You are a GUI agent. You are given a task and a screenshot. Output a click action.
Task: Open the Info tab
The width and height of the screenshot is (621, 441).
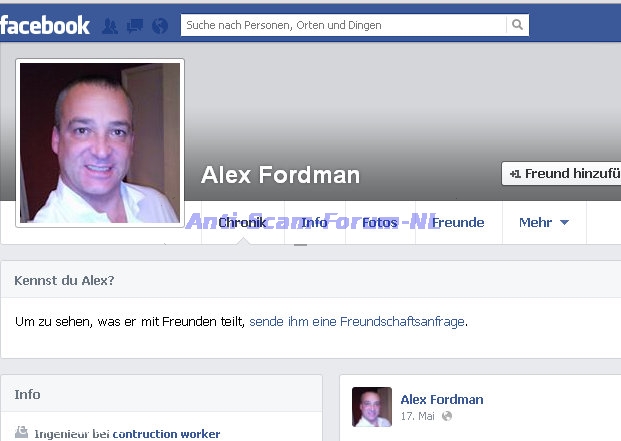314,222
